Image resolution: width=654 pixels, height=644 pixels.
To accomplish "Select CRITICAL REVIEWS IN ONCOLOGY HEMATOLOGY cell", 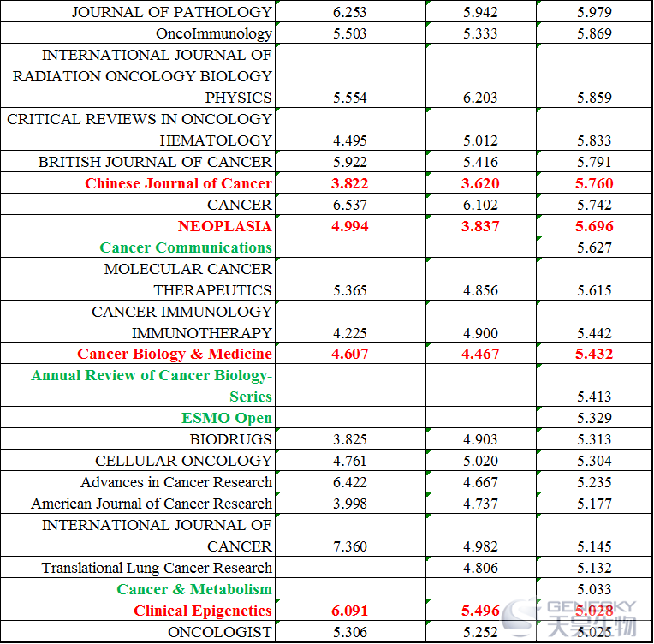I will point(138,129).
